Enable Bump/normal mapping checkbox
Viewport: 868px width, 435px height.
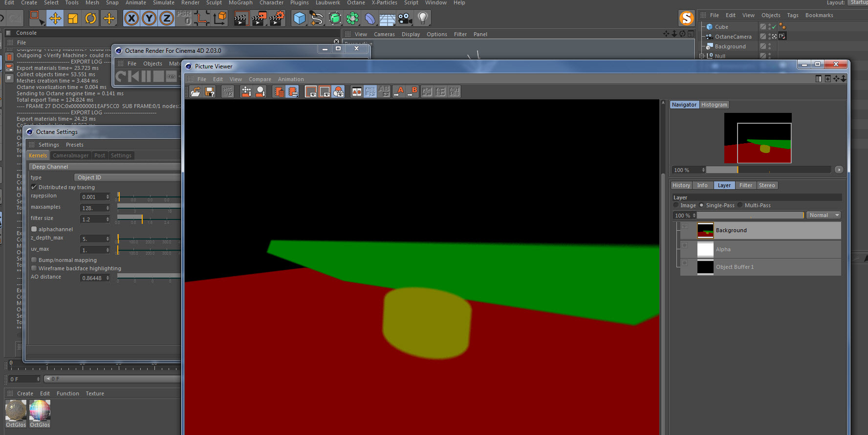point(34,260)
